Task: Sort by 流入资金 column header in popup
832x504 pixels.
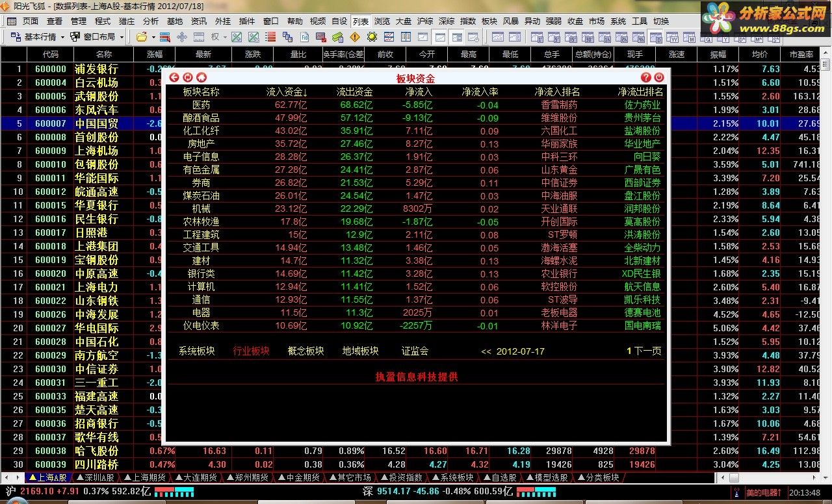Action: tap(287, 92)
